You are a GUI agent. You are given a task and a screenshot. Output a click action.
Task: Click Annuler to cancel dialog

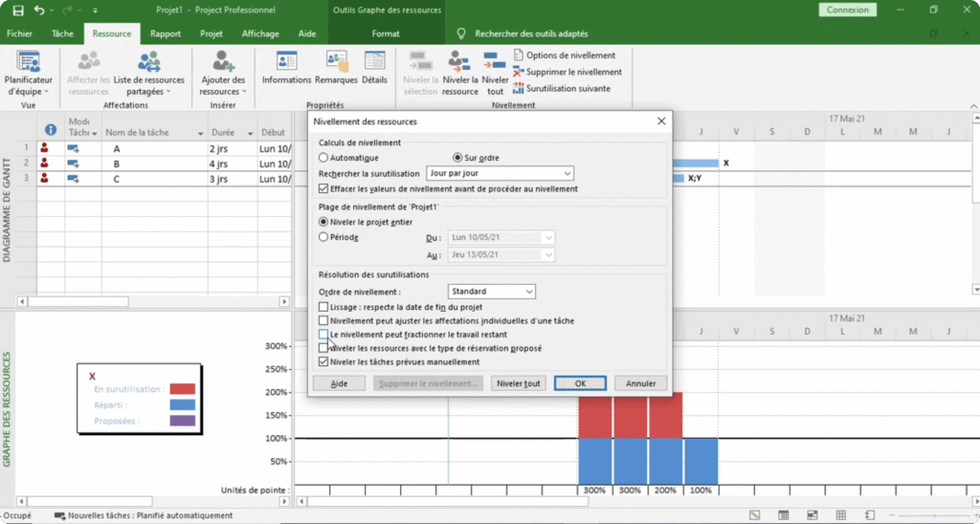click(x=640, y=383)
